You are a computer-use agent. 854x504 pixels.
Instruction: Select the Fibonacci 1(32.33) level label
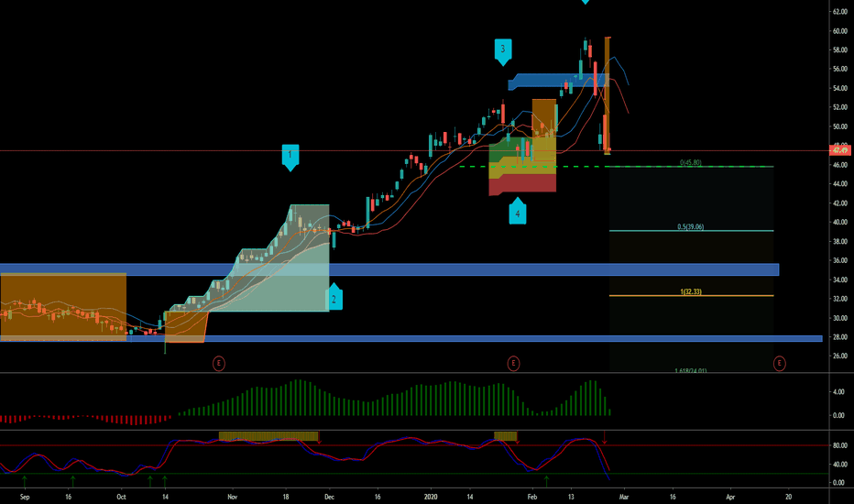[x=691, y=291]
